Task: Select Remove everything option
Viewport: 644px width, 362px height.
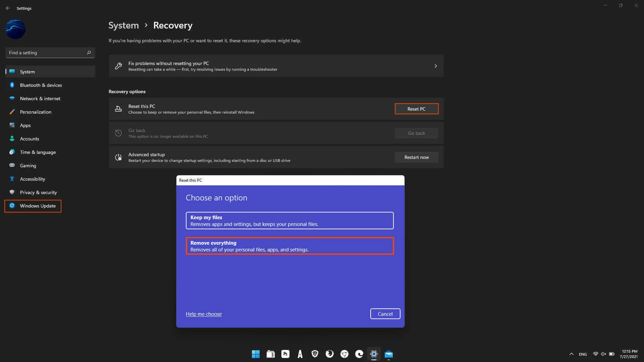Action: tap(290, 246)
